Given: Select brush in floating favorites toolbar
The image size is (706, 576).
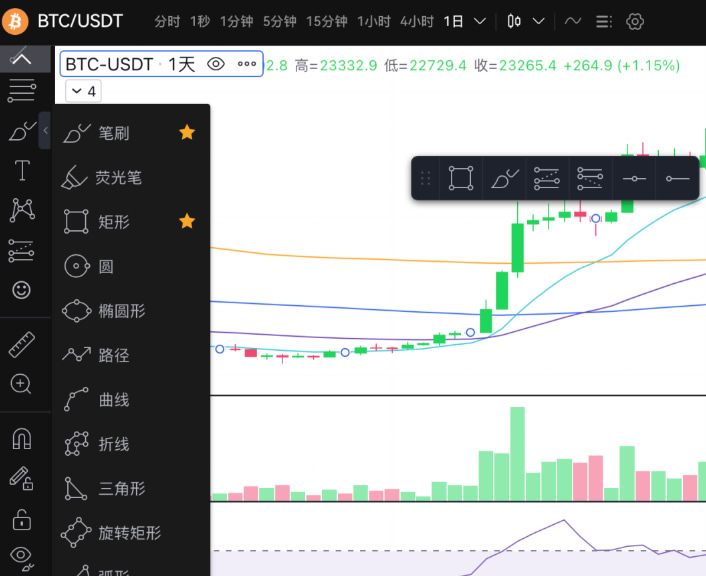Looking at the screenshot, I should coord(504,178).
